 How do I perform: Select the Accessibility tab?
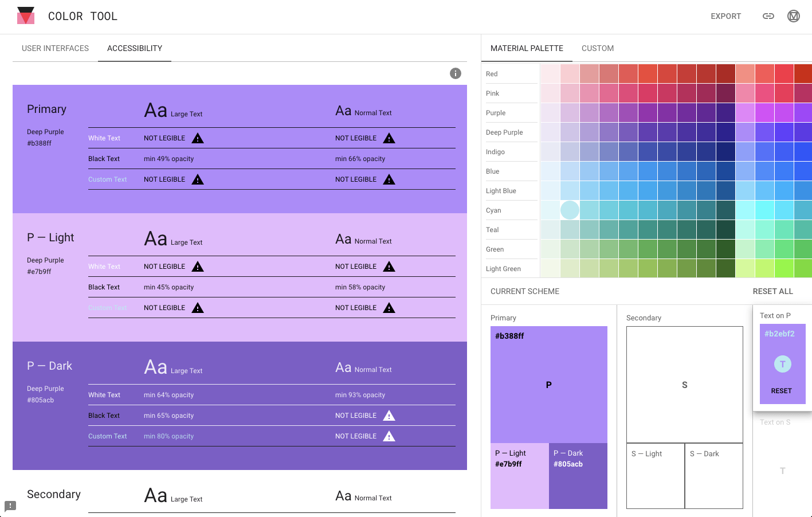pos(135,48)
